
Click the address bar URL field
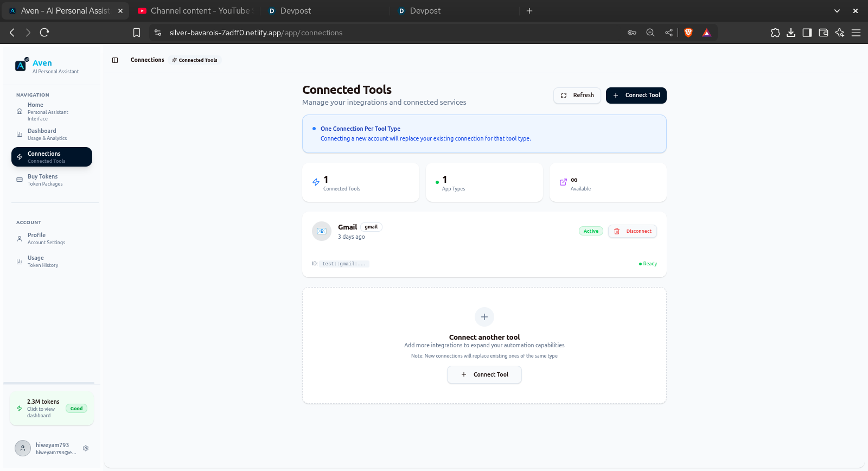click(391, 33)
